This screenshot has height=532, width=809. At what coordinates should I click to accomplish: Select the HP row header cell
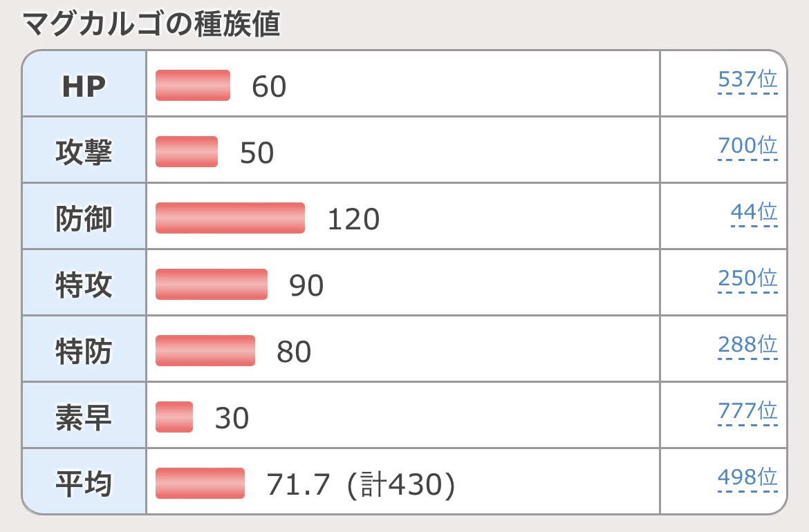click(84, 84)
